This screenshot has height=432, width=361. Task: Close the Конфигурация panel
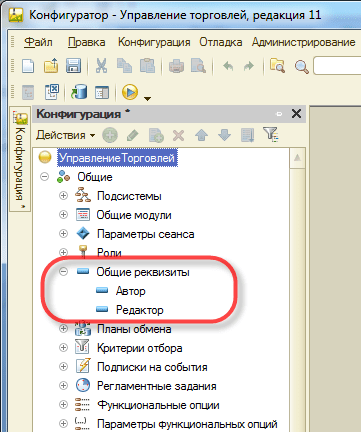[296, 114]
